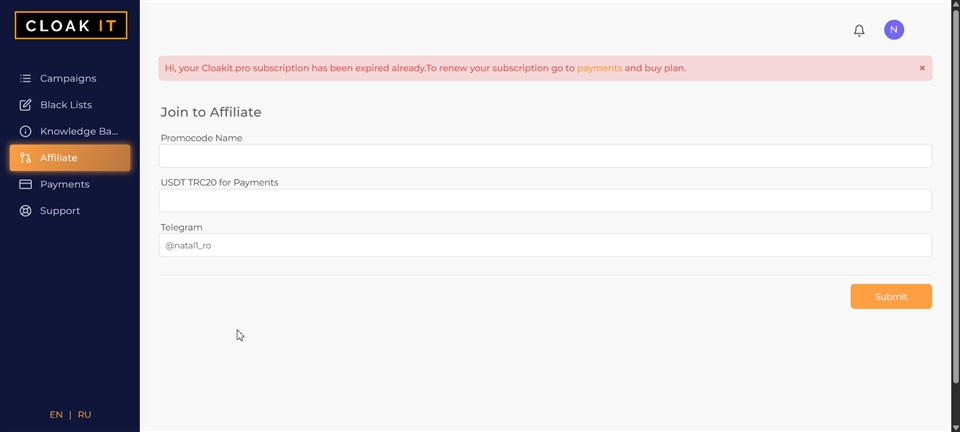
Task: Follow the "payments" link in the alert
Action: point(599,68)
